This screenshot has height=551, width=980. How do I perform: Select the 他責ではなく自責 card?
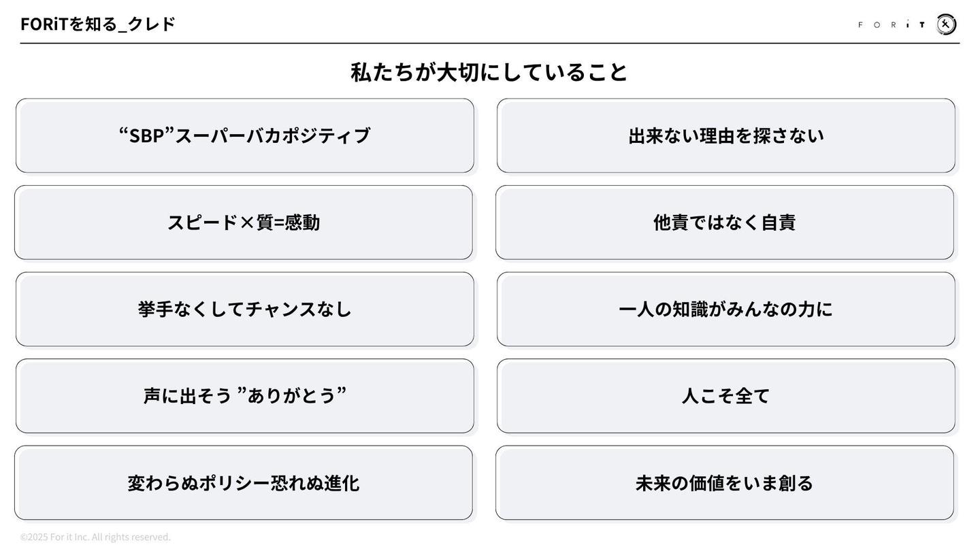[724, 222]
